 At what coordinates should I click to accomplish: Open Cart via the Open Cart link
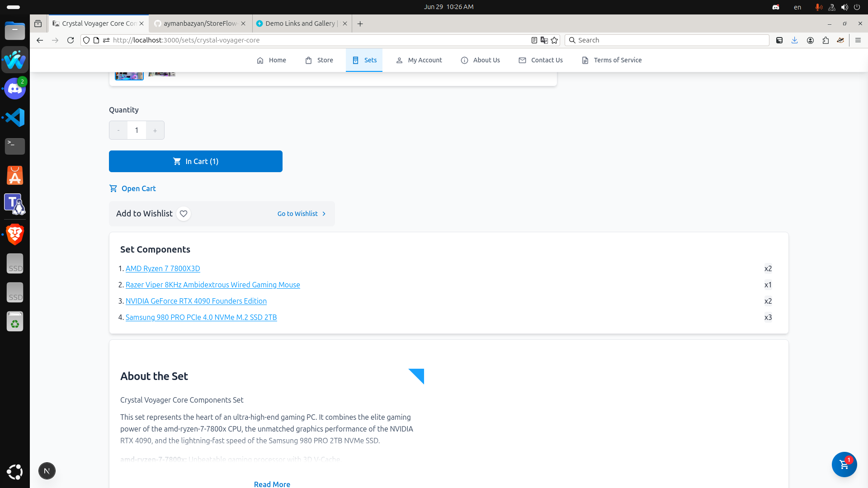click(x=132, y=188)
